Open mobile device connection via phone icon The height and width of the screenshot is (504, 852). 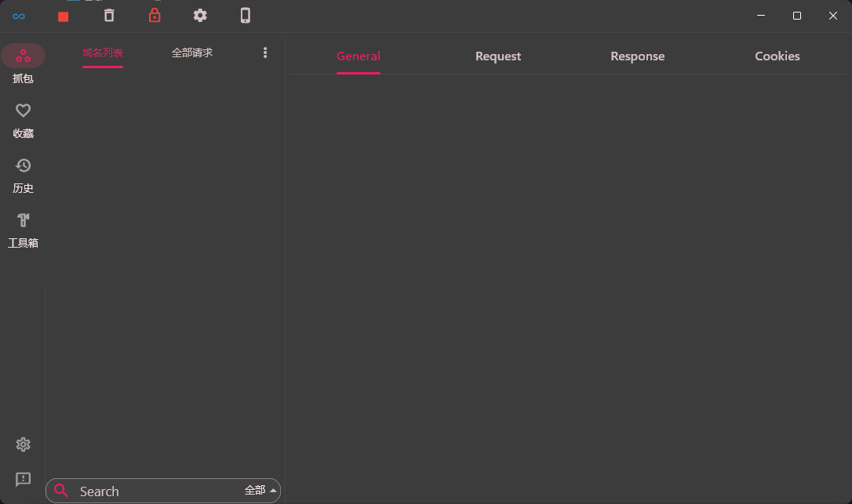pos(245,15)
